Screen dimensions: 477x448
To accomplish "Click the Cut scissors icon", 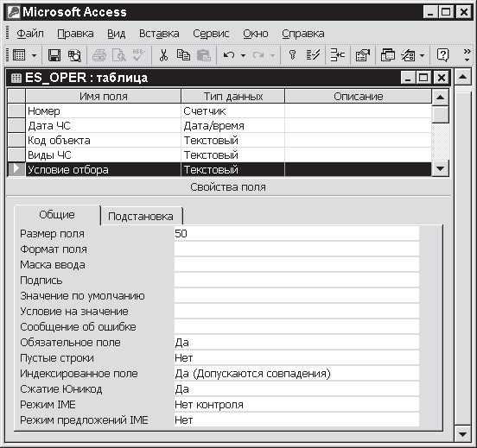I will pos(163,55).
